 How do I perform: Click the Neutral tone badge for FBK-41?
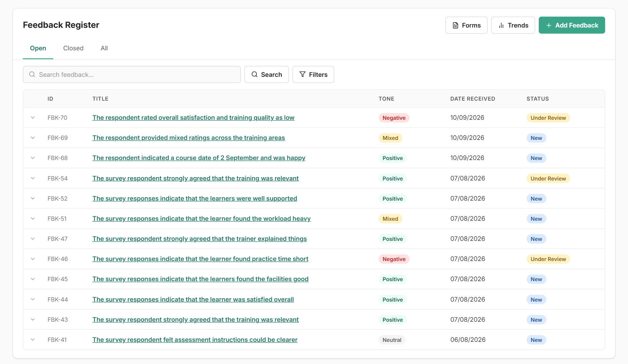(x=392, y=340)
